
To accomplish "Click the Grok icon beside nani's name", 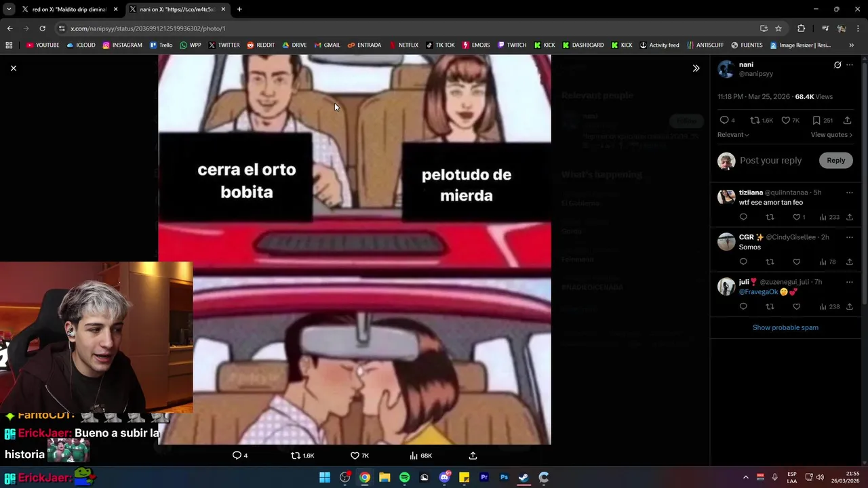I will (x=837, y=65).
